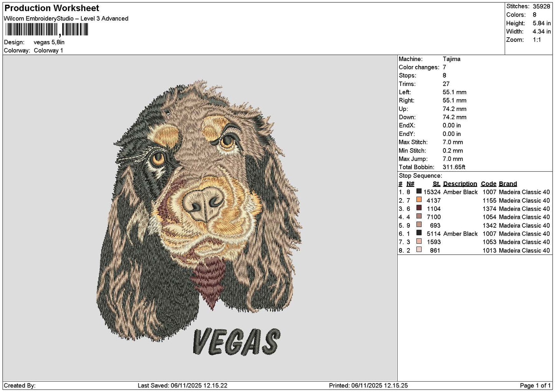555x392 pixels.
Task: Click the Amber Black swatch in row 1
Action: click(419, 191)
